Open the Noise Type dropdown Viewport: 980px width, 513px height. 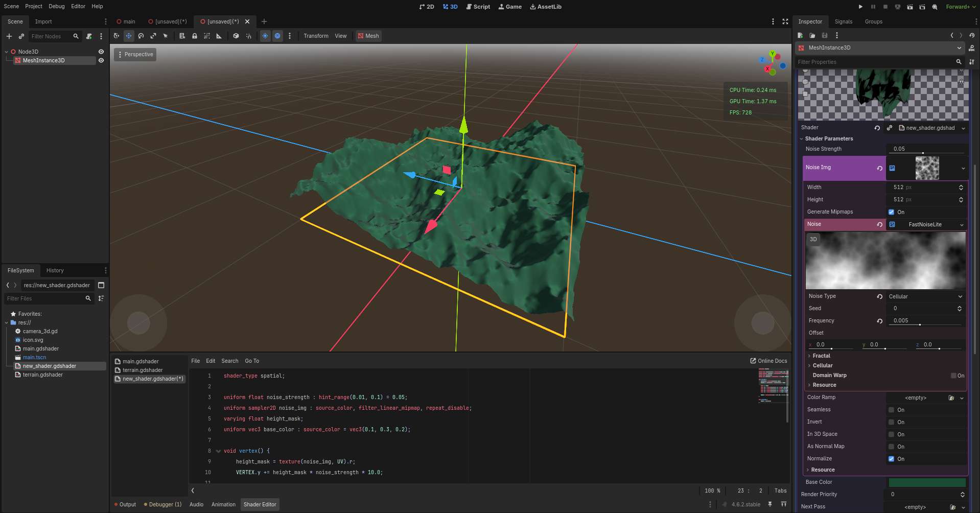(925, 296)
